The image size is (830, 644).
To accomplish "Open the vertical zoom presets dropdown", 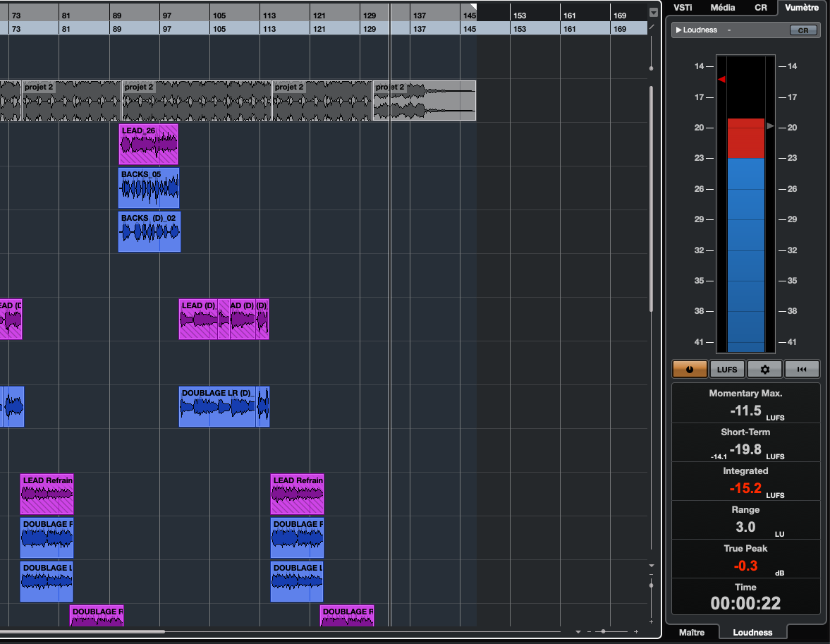I will click(651, 566).
